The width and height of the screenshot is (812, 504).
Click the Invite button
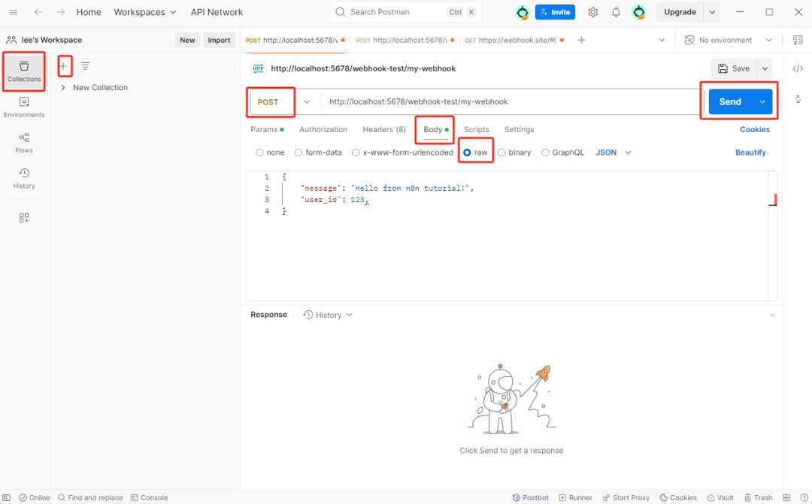pyautogui.click(x=555, y=12)
